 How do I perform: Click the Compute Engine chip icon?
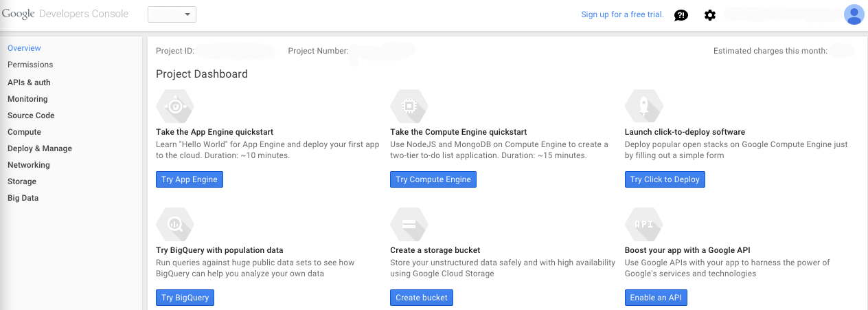(409, 106)
